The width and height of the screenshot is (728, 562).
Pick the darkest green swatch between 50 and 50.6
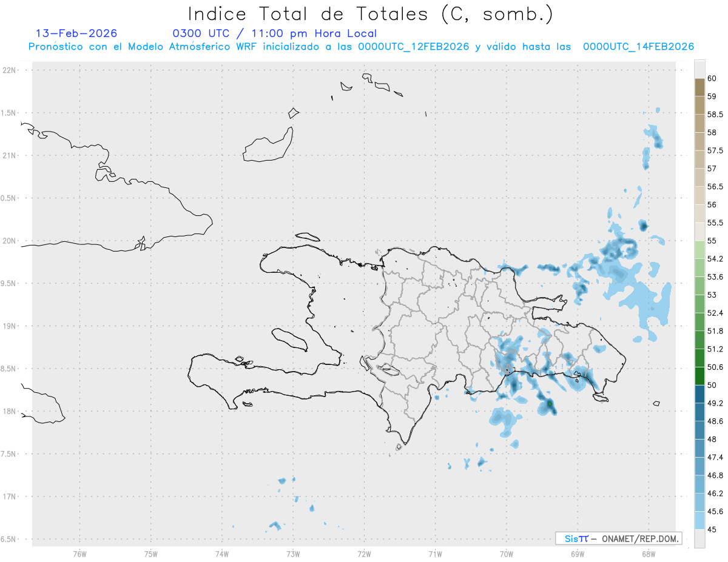[x=699, y=376]
